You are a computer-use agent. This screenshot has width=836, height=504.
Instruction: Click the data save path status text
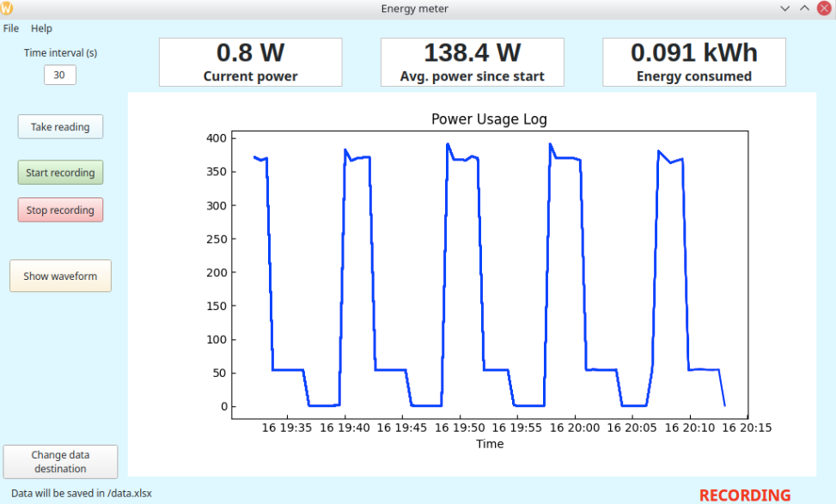[82, 494]
